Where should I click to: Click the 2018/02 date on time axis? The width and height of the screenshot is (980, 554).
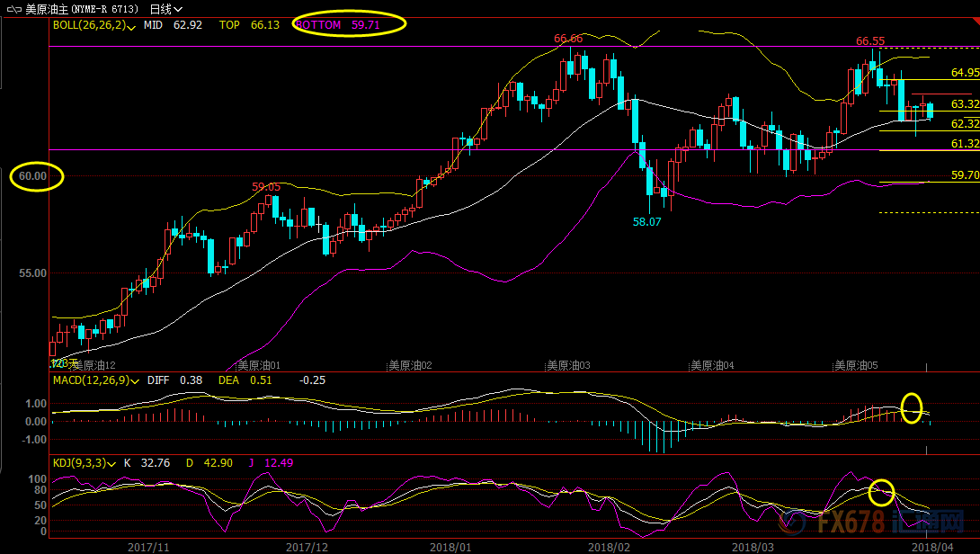pos(609,546)
